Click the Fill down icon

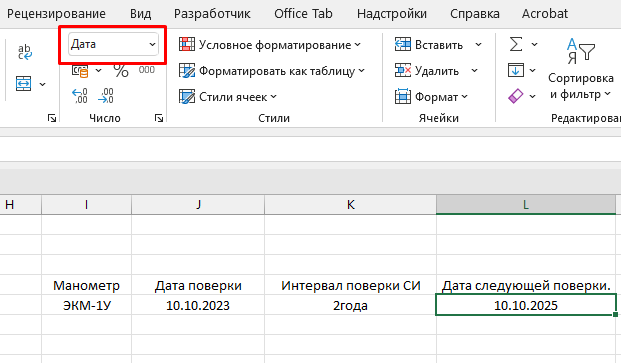(516, 70)
